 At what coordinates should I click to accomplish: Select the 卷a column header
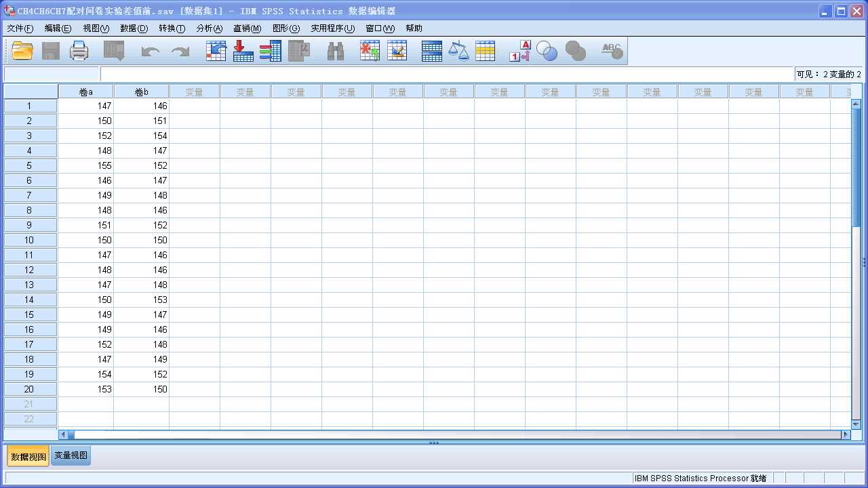point(85,91)
